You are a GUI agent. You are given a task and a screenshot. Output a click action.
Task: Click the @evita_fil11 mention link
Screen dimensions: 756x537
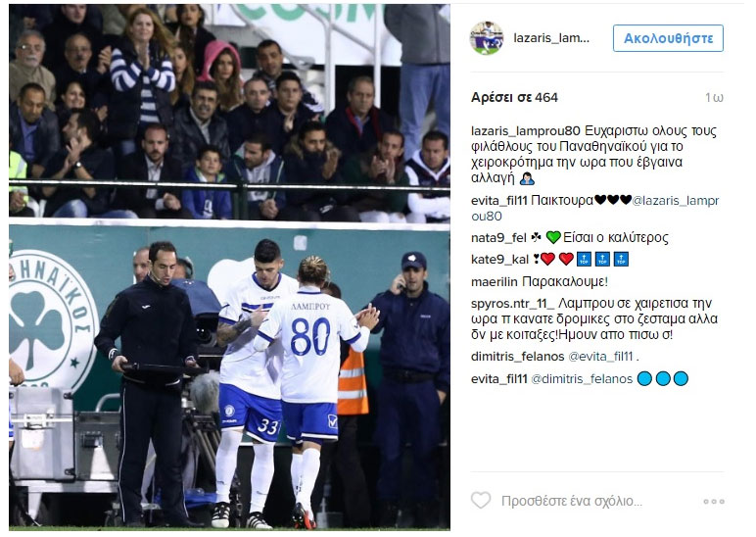[600, 357]
